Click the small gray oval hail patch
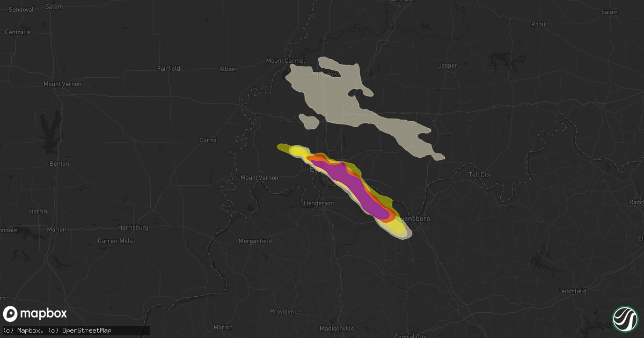644x338 pixels. 310,121
